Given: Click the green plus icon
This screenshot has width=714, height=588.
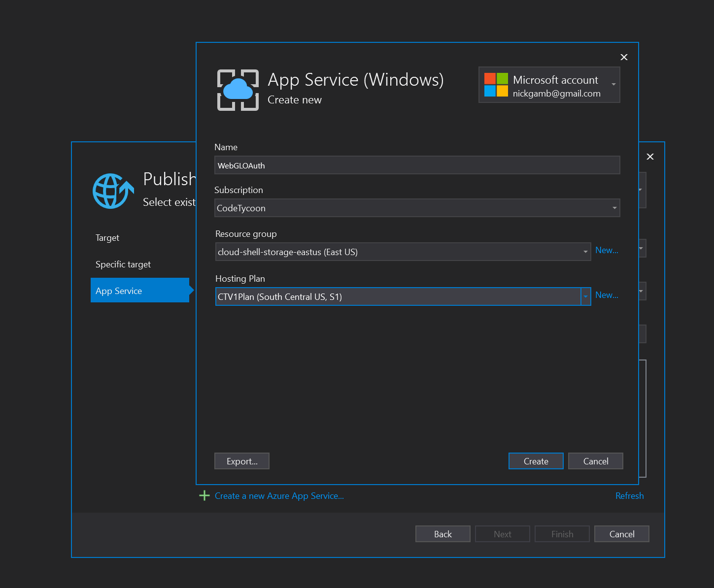Looking at the screenshot, I should (204, 495).
